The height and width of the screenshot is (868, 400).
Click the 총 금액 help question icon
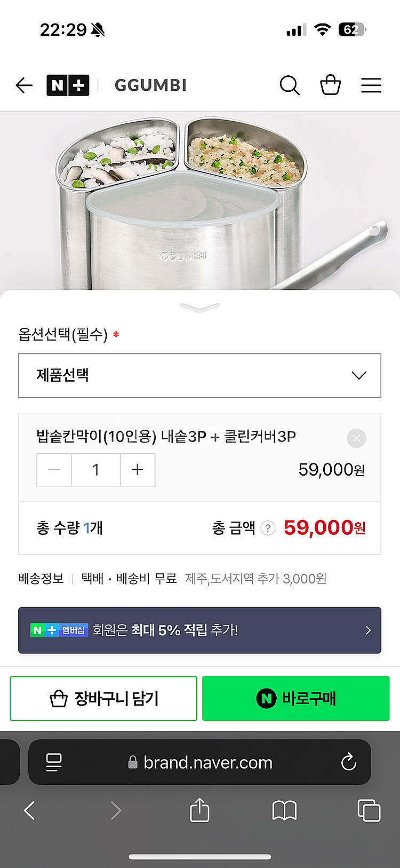point(268,528)
